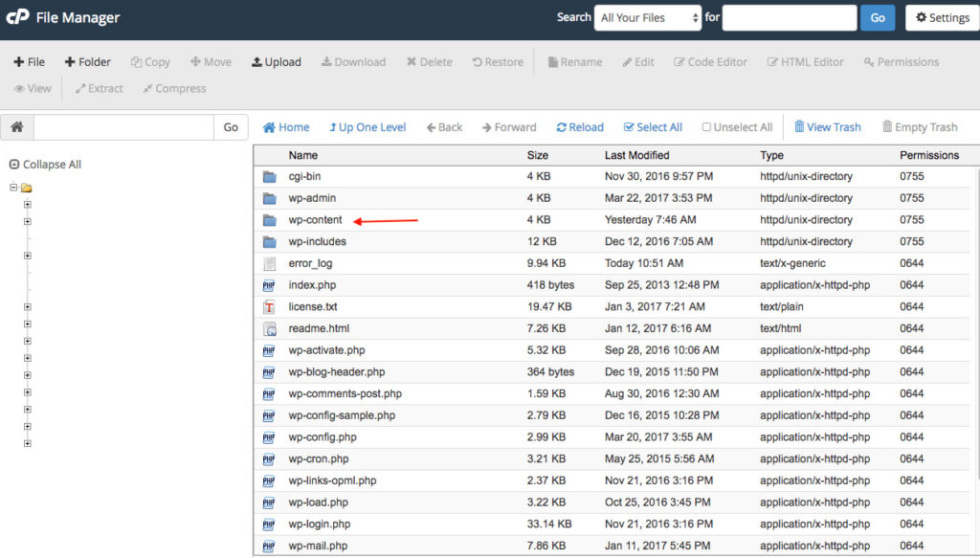Select All files in the listing
The image size is (980, 558).
pos(653,126)
